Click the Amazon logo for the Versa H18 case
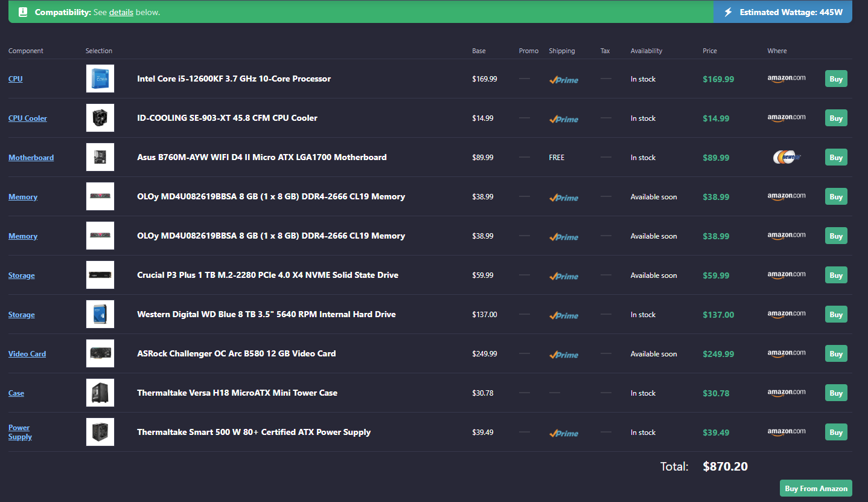The width and height of the screenshot is (868, 502). (787, 393)
